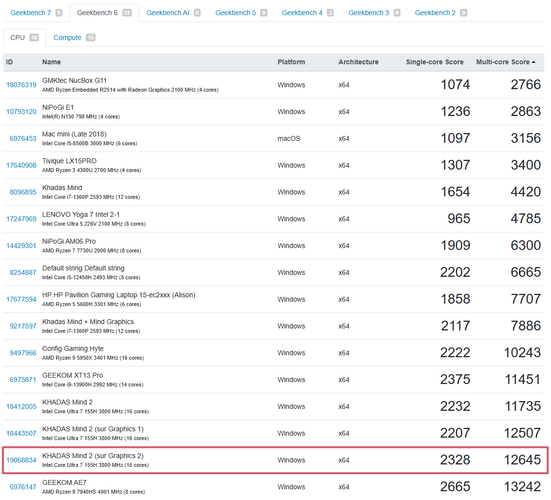Open result ID 10793120 for NiPoGi E1

tap(21, 112)
